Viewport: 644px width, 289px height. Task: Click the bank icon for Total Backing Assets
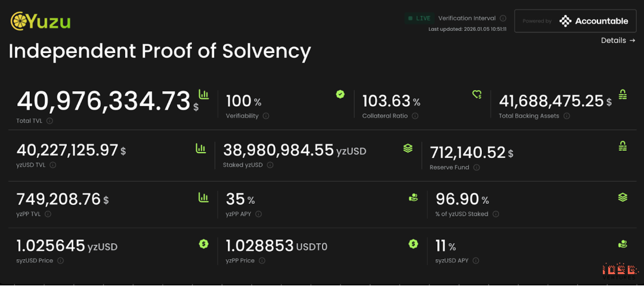click(623, 94)
